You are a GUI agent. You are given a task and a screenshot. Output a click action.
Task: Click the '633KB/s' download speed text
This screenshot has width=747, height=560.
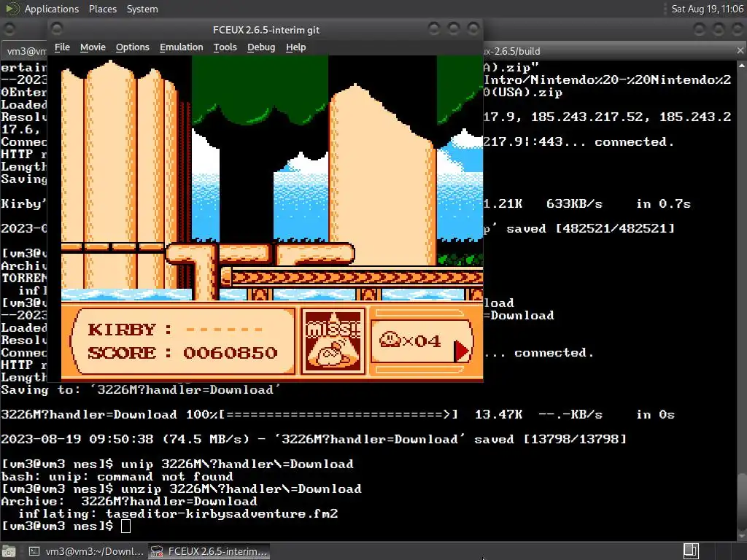click(x=574, y=204)
